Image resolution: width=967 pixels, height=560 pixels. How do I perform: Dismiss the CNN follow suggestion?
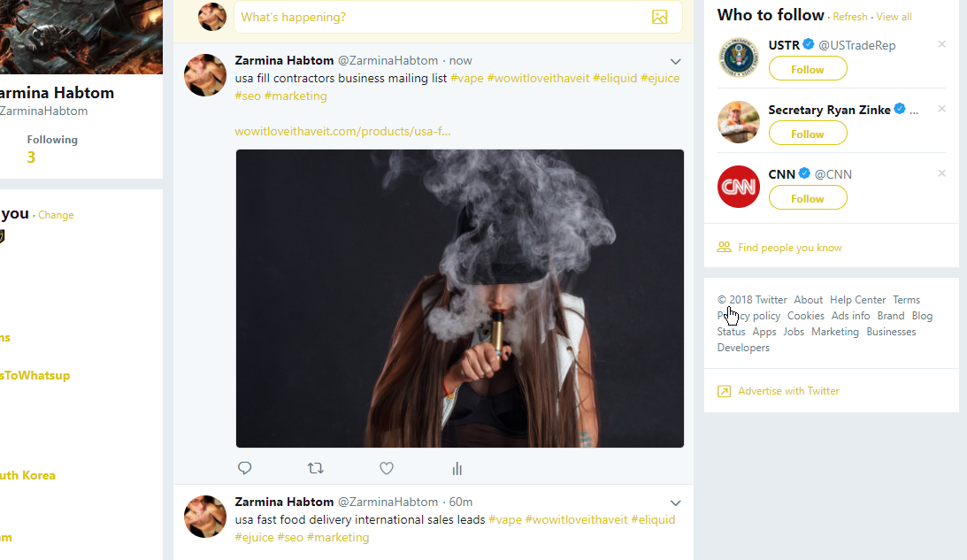tap(941, 173)
